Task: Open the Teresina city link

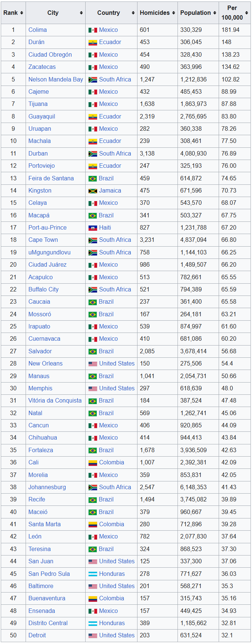Action: pos(40,549)
